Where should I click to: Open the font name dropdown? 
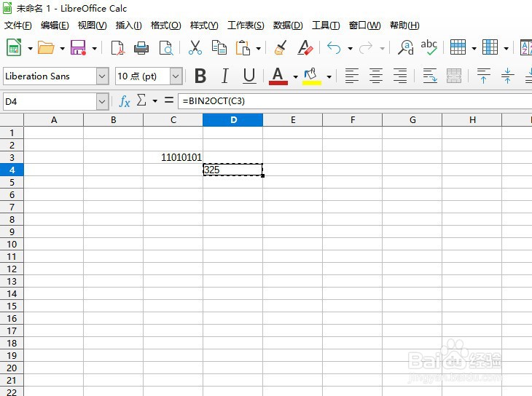(102, 76)
